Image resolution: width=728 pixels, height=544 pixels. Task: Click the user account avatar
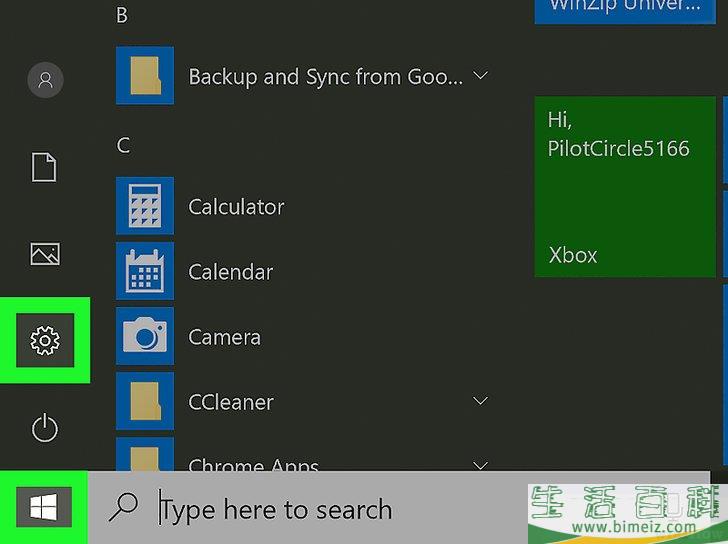[46, 80]
